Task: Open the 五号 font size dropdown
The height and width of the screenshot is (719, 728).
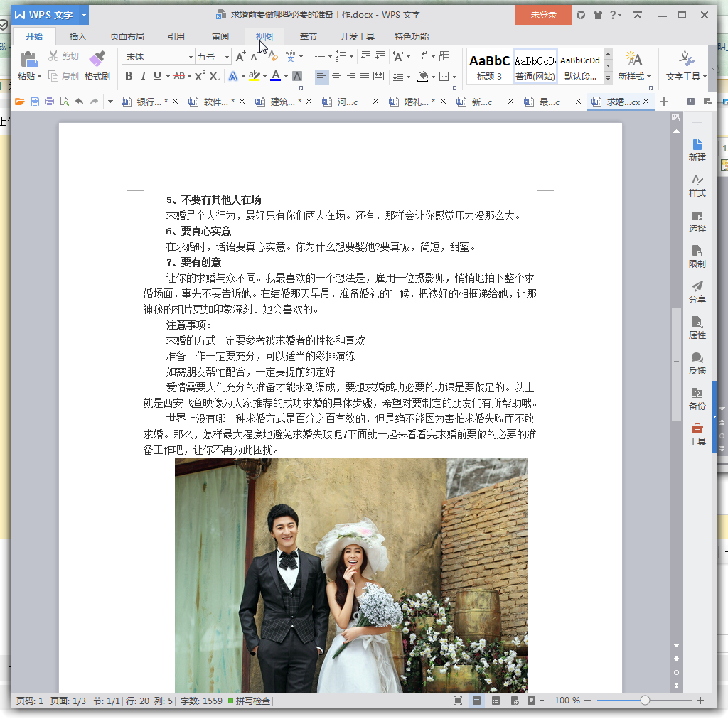Action: pyautogui.click(x=227, y=57)
